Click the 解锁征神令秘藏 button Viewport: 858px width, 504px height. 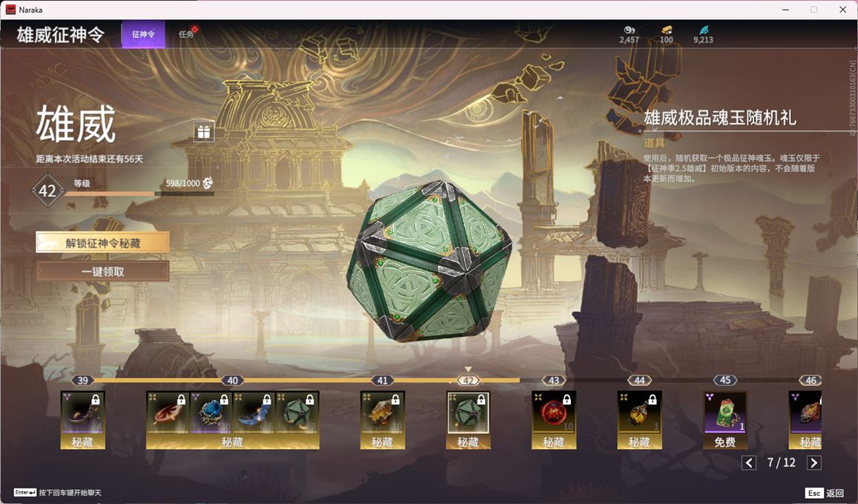(103, 242)
